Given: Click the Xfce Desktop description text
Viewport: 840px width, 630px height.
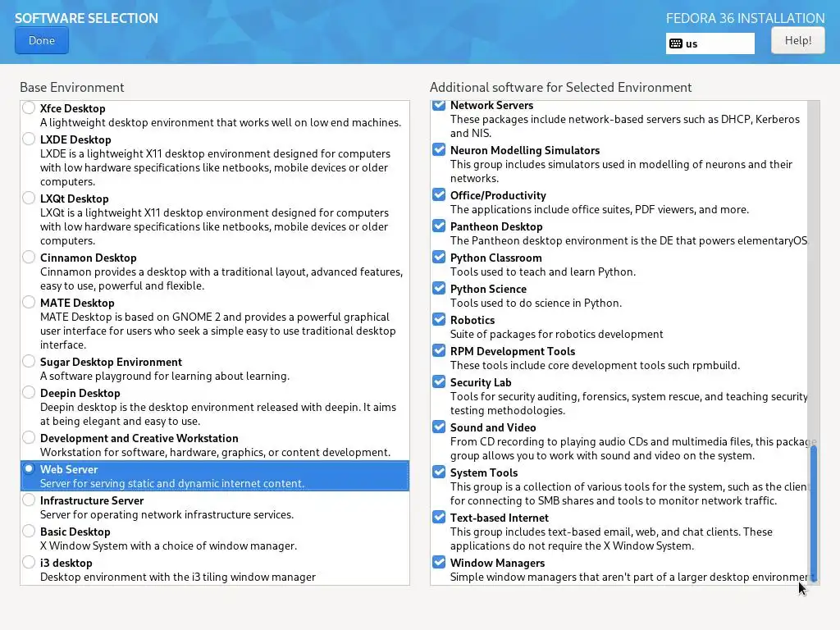Looking at the screenshot, I should point(220,123).
